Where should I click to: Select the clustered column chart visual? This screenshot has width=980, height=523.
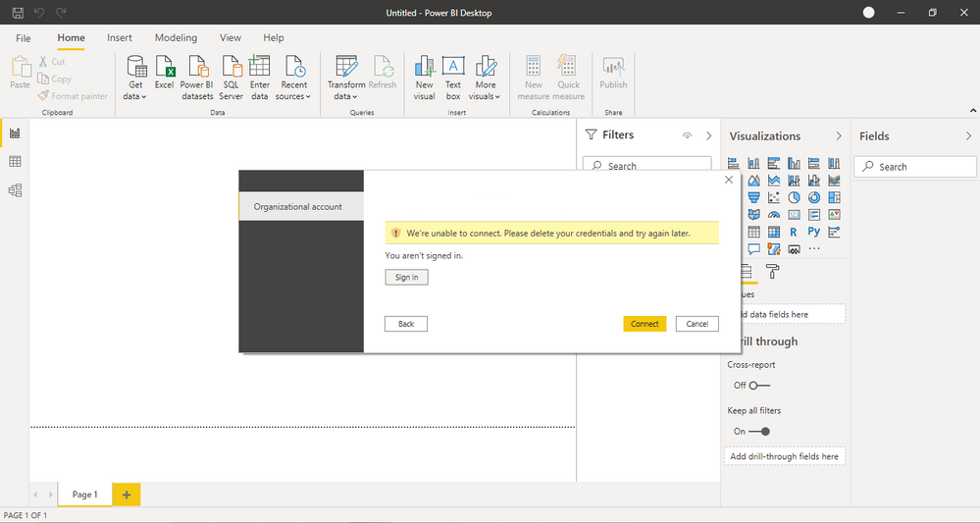point(794,163)
